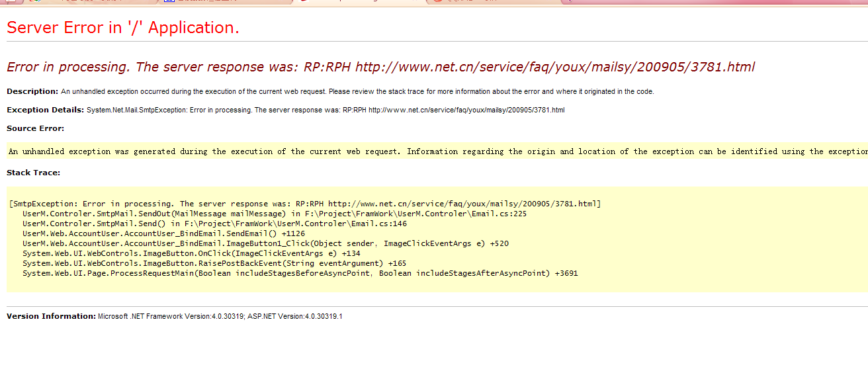868x373 pixels.
Task: Click the URL in the Exception Details line
Action: (466, 110)
